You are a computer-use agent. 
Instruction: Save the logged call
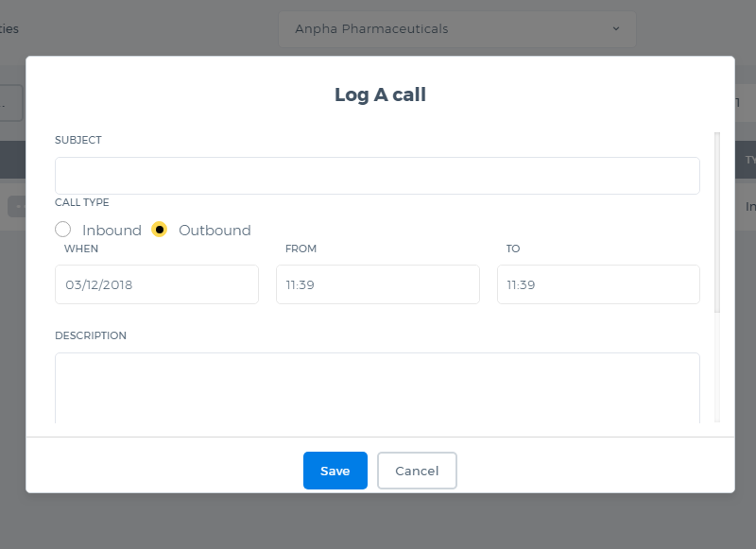click(x=335, y=471)
